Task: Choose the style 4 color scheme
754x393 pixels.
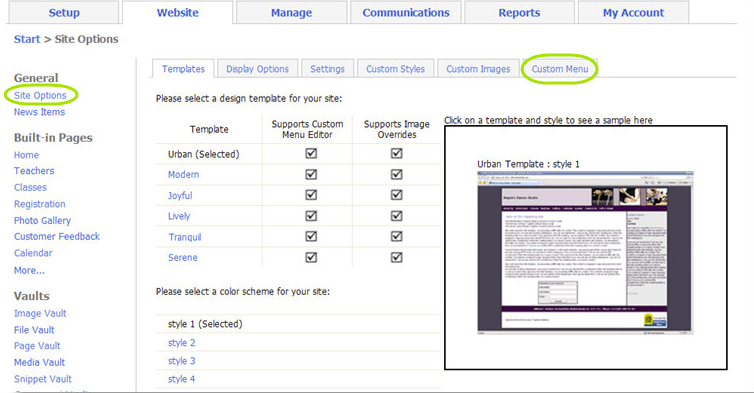Action: (x=181, y=379)
